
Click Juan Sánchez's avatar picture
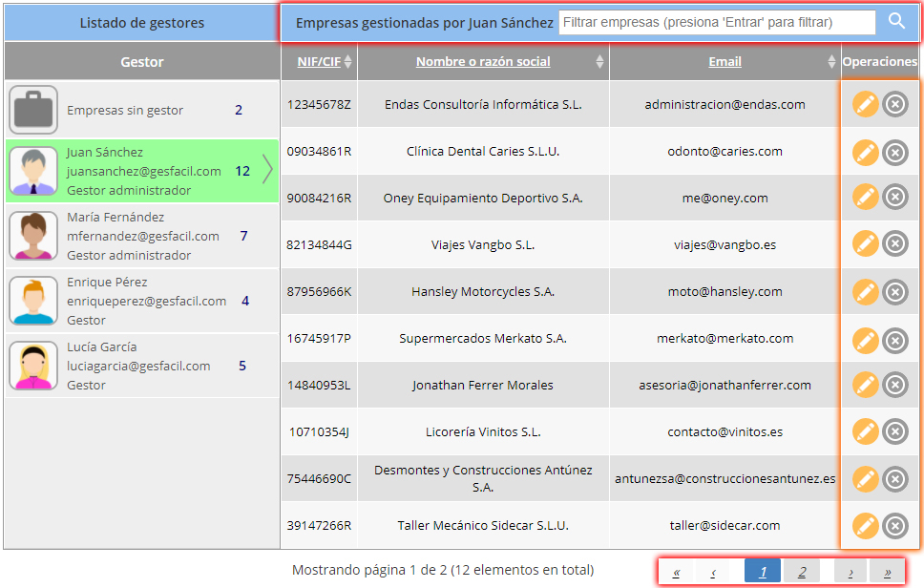(x=33, y=171)
